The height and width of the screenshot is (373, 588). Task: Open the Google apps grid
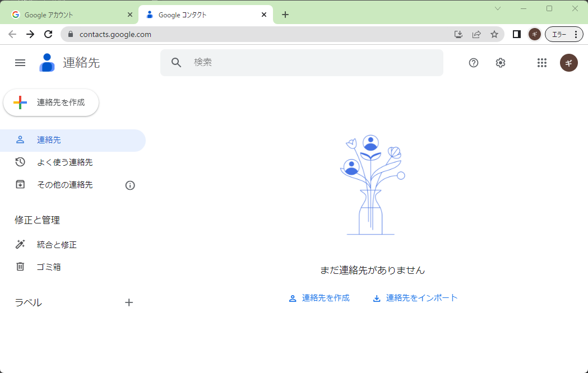pyautogui.click(x=542, y=63)
